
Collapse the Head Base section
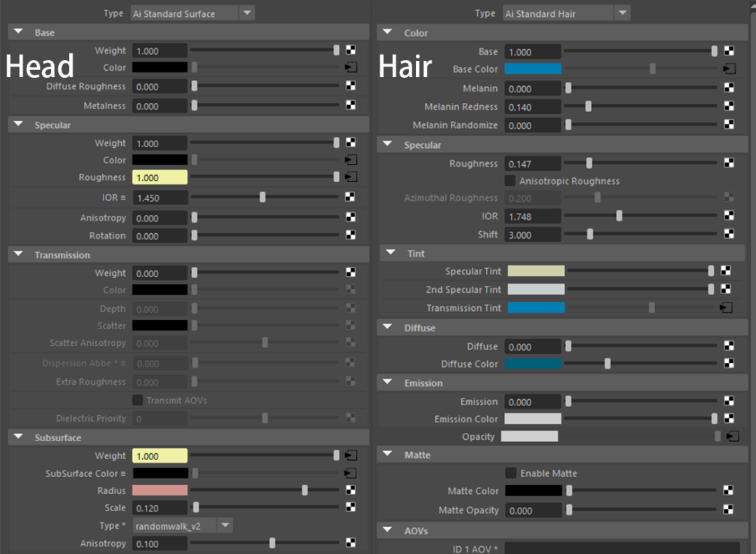pos(18,32)
